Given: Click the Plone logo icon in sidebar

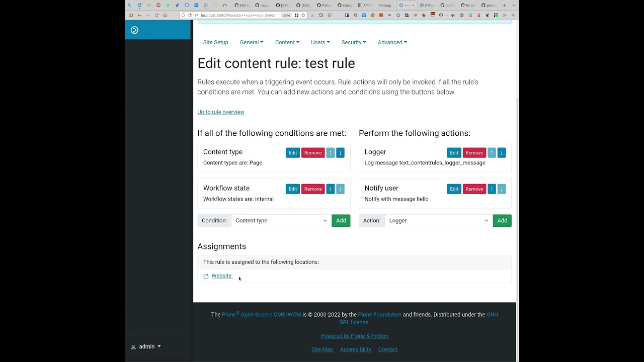Looking at the screenshot, I should [134, 30].
